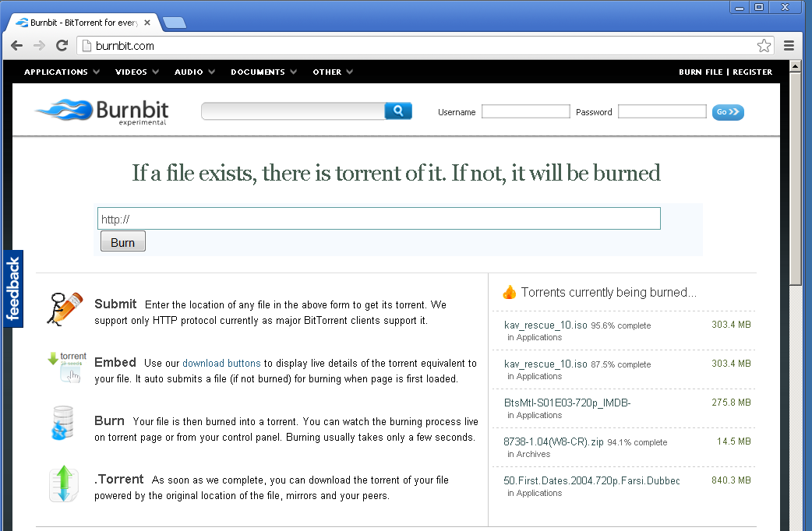This screenshot has height=531, width=812.
Task: Open the Chrome menu icon
Action: coord(789,45)
